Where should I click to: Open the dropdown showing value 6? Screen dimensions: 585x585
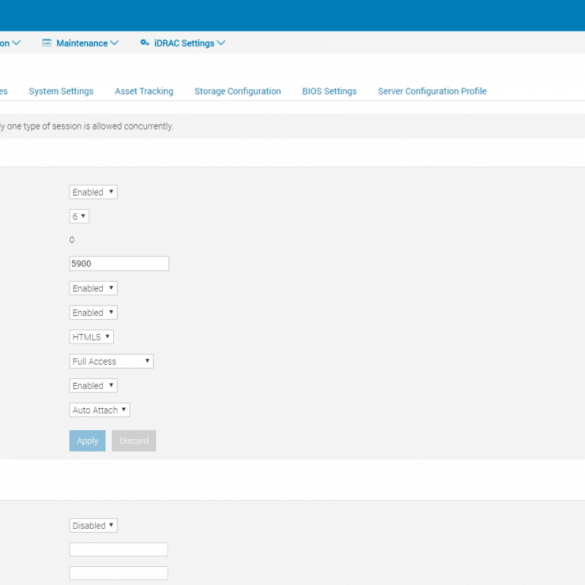(x=79, y=216)
